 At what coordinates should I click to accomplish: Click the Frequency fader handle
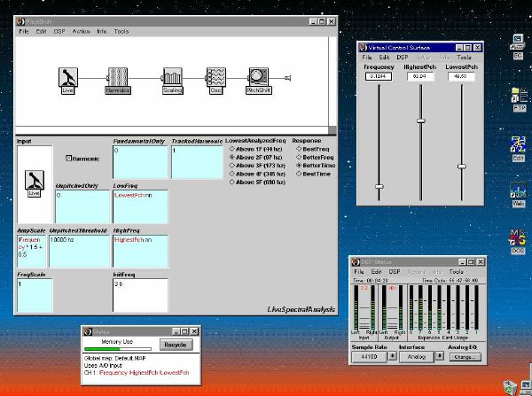pyautogui.click(x=379, y=186)
